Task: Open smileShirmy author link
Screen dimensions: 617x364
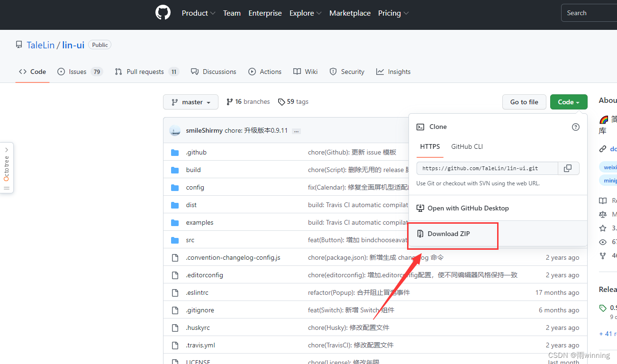Action: [x=204, y=131]
